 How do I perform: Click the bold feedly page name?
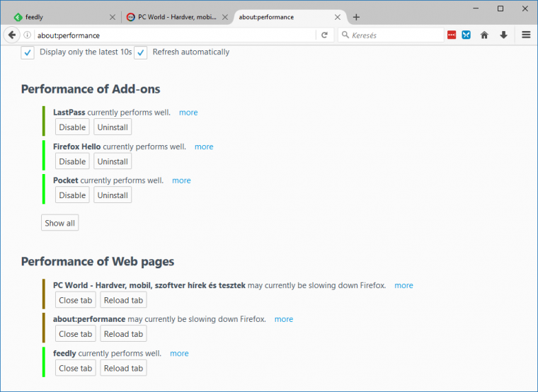coord(64,353)
